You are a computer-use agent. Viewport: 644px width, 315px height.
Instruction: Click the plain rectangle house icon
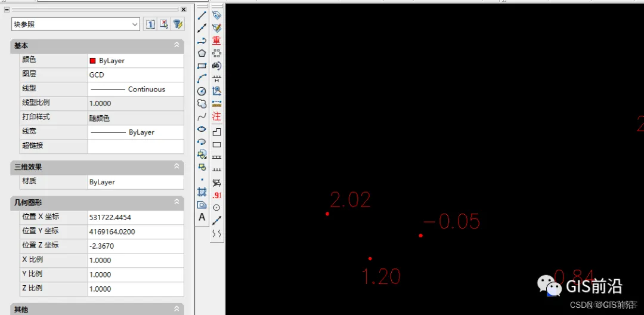[216, 144]
